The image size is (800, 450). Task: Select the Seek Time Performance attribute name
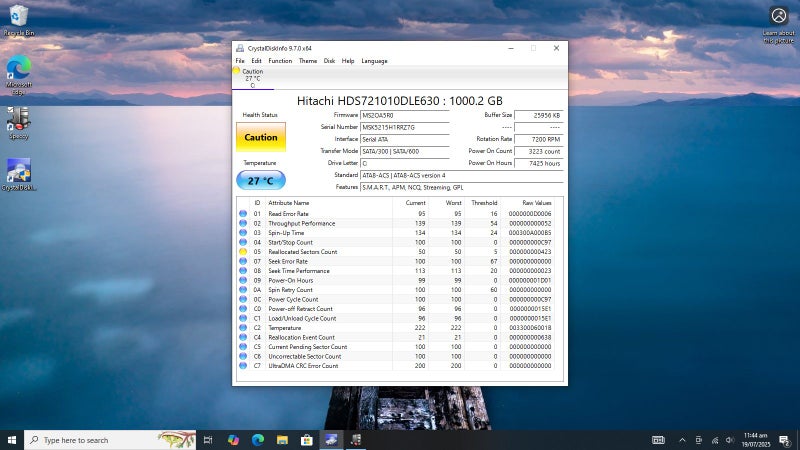299,271
